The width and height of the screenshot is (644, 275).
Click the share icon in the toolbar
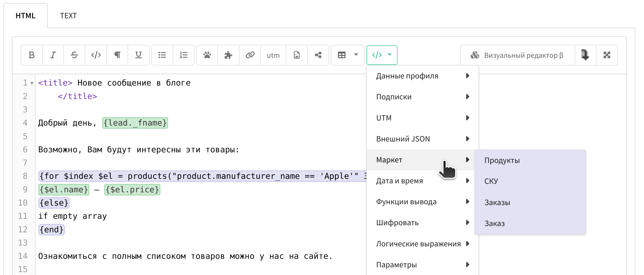pyautogui.click(x=318, y=55)
